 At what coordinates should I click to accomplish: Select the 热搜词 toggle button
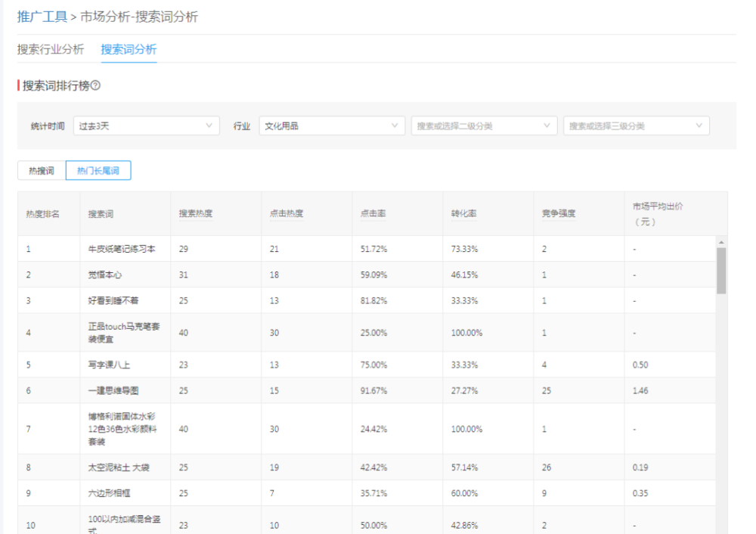click(x=42, y=171)
